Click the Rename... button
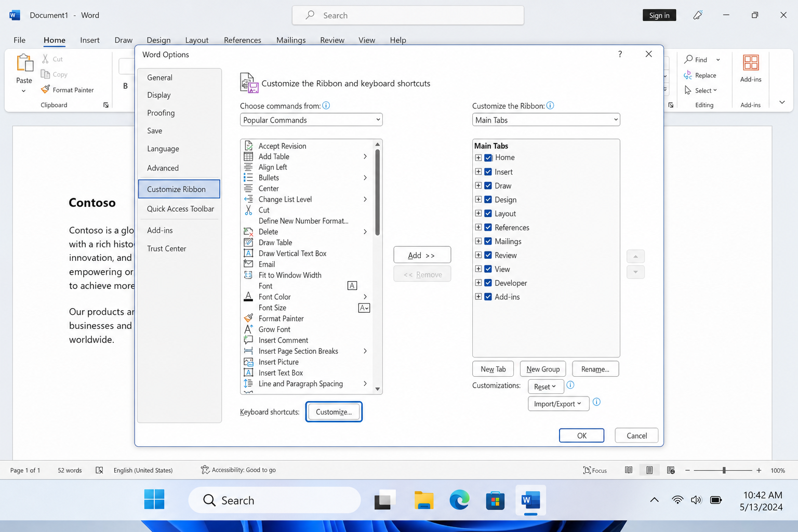This screenshot has height=532, width=798. click(x=595, y=369)
